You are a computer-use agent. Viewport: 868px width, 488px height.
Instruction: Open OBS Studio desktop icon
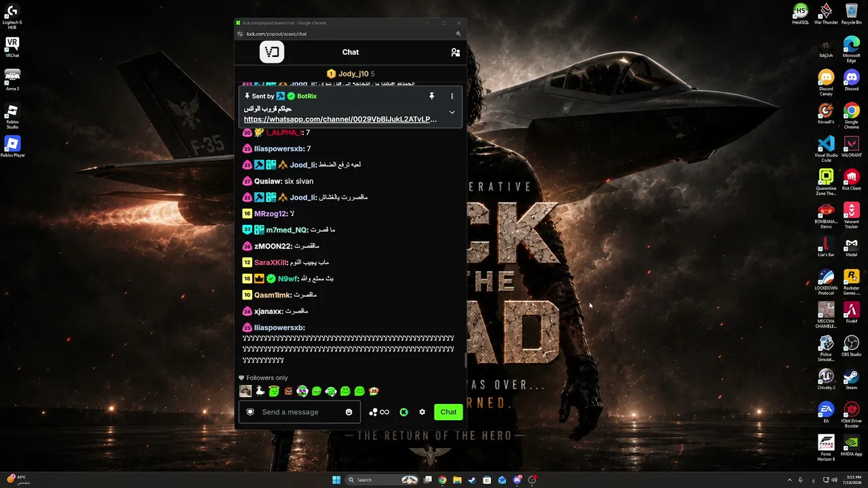pyautogui.click(x=852, y=346)
